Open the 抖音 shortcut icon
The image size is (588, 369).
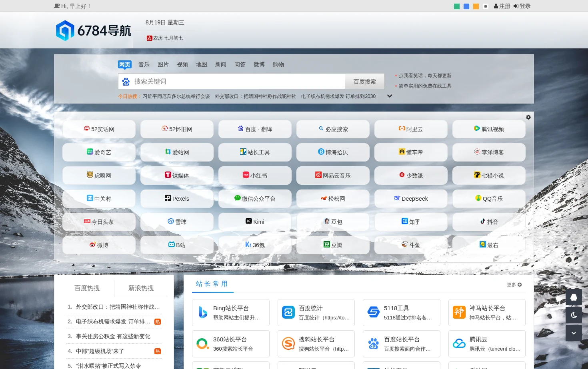coord(483,221)
